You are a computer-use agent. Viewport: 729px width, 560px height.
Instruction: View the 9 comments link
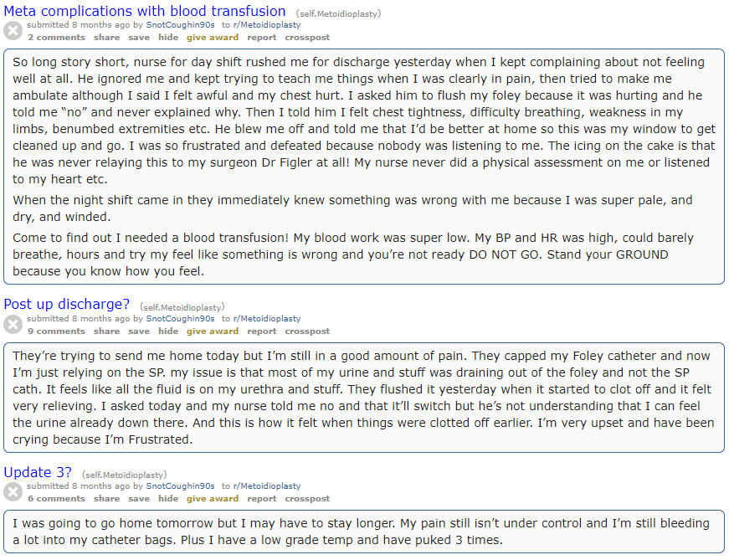(x=56, y=331)
